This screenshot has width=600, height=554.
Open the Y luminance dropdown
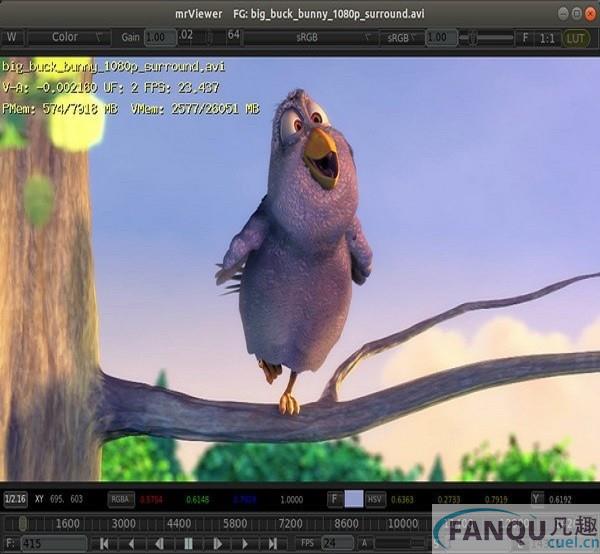click(x=537, y=499)
